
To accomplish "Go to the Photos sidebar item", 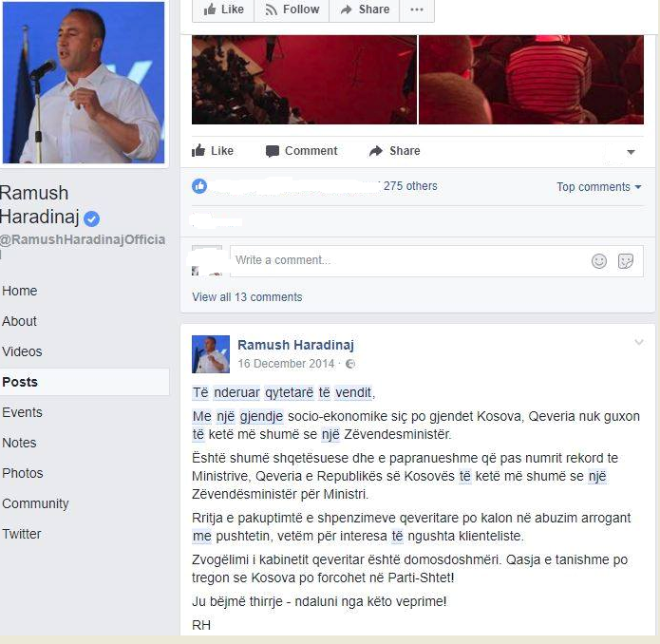I will [22, 473].
